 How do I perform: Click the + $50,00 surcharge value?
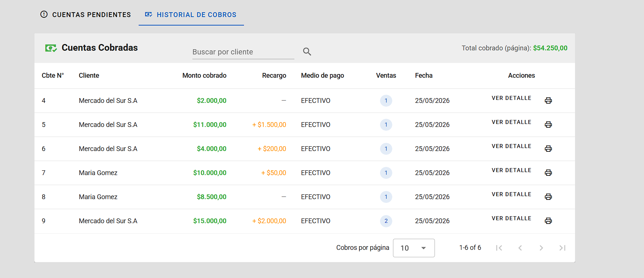tap(274, 173)
